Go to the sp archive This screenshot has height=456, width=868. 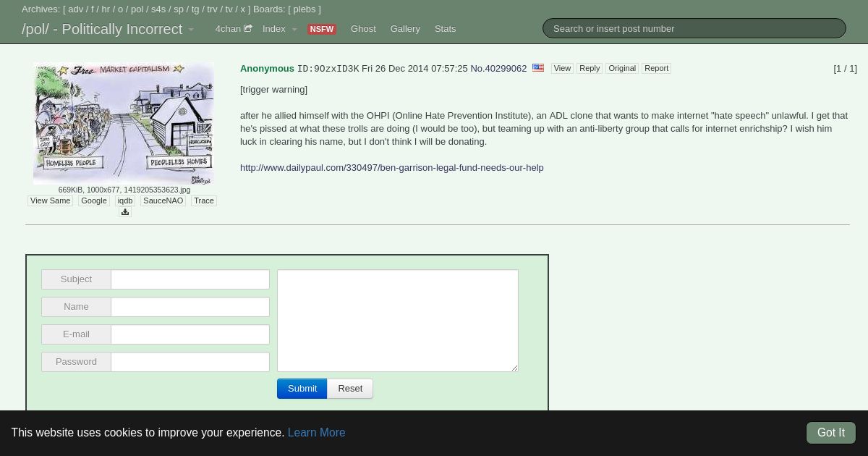pos(179,9)
